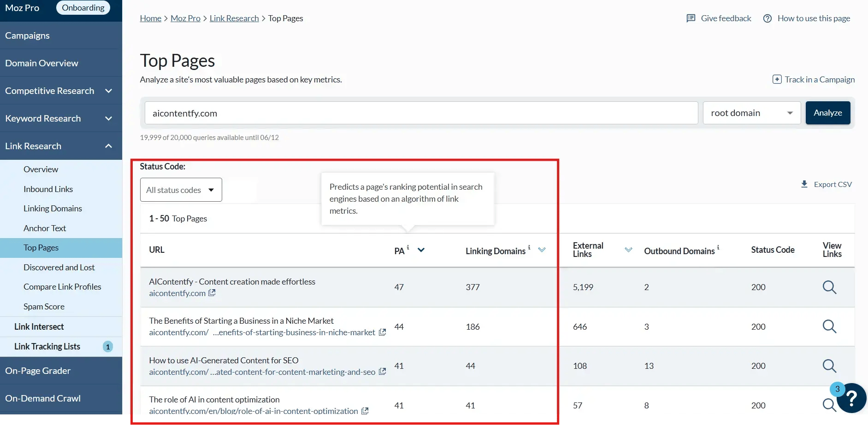868x425 pixels.
Task: Click the Onboarding button
Action: [x=83, y=7]
